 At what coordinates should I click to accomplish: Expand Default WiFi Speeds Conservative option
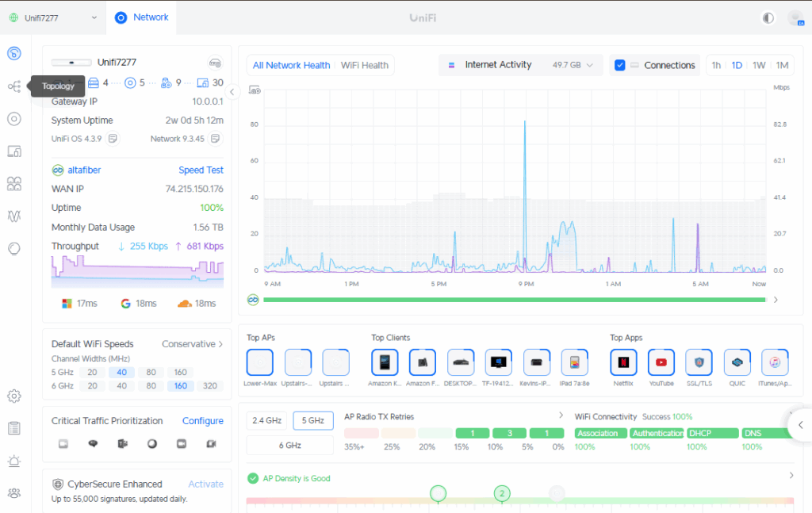tap(193, 344)
